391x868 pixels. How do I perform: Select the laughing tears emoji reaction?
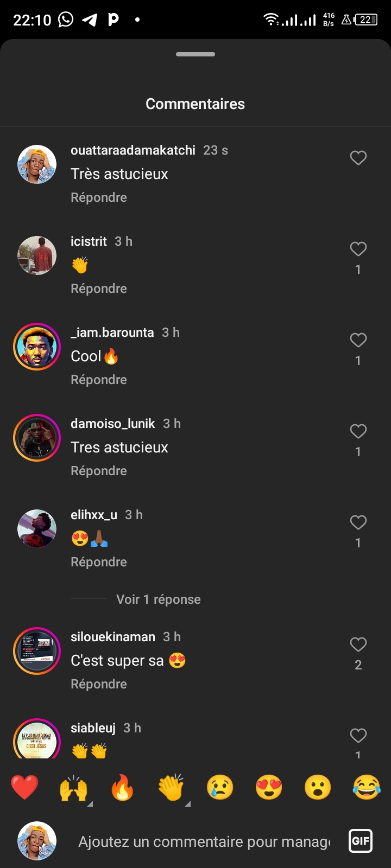tap(367, 787)
